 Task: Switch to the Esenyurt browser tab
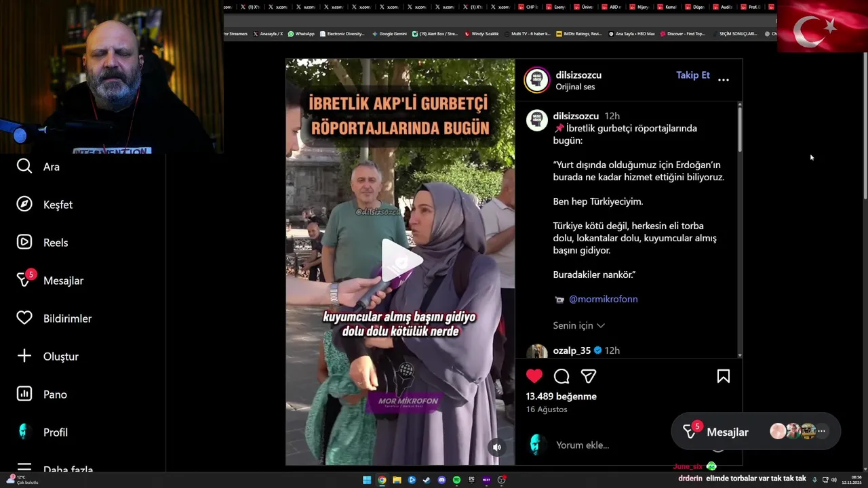pos(556,7)
